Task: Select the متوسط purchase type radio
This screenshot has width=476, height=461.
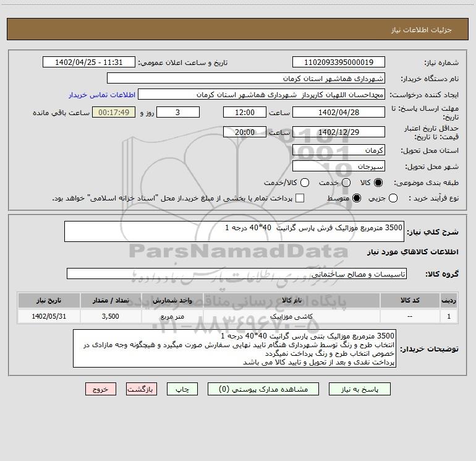Action: click(357, 198)
